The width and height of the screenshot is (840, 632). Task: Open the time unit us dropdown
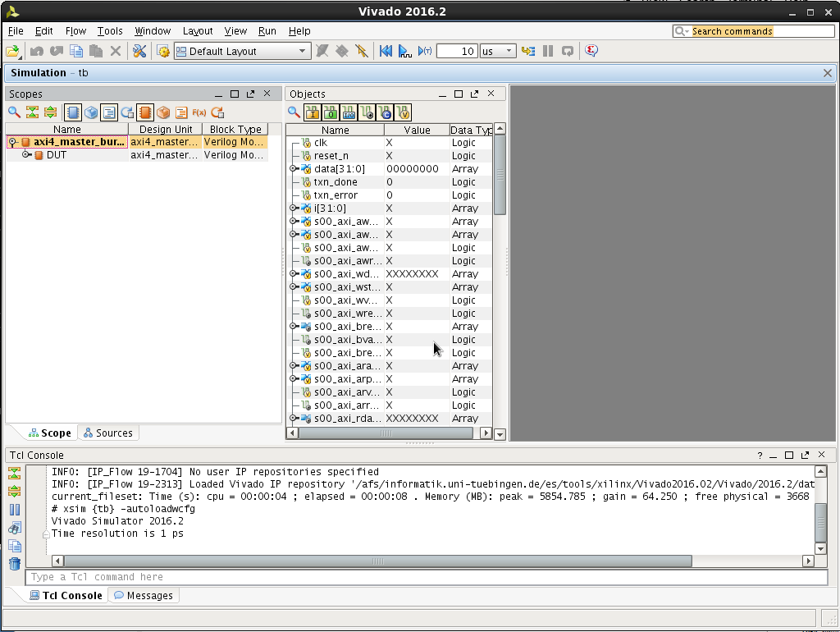pos(498,52)
